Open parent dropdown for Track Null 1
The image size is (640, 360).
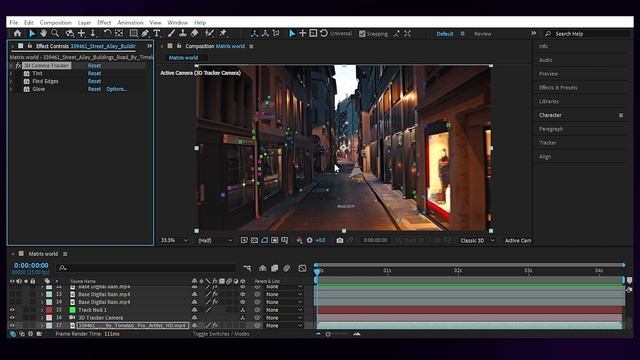click(x=284, y=310)
